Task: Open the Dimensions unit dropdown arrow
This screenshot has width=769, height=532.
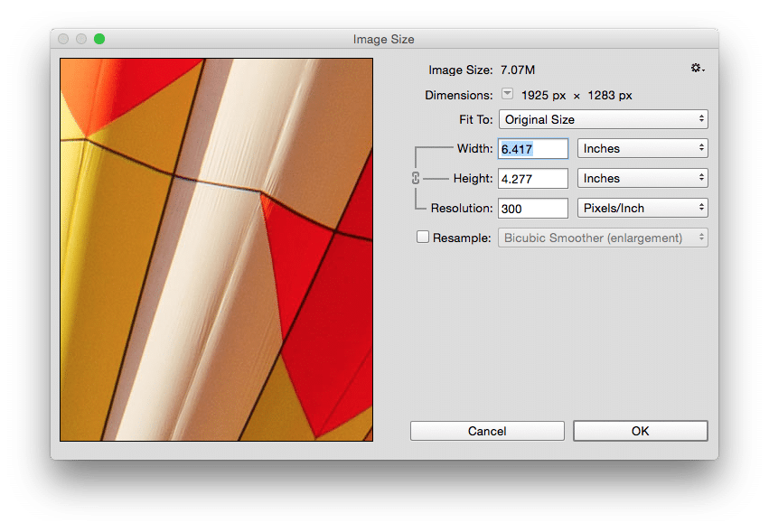Action: click(507, 94)
